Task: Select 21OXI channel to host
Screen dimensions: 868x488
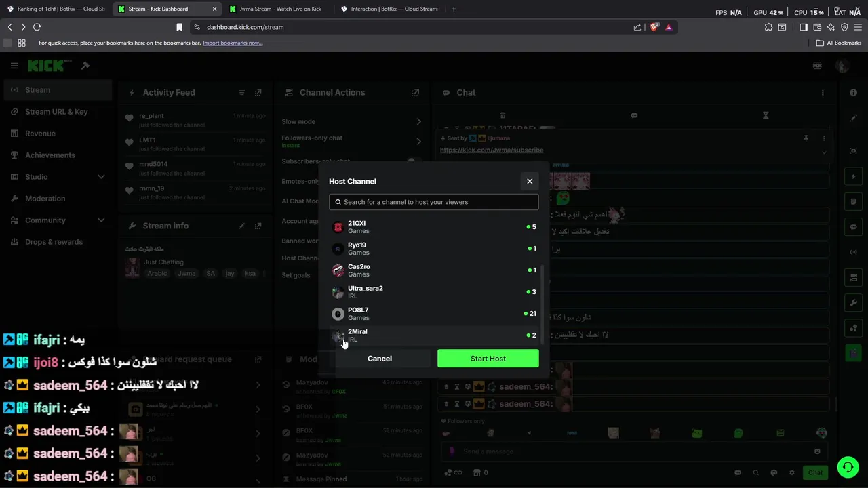Action: click(x=434, y=227)
